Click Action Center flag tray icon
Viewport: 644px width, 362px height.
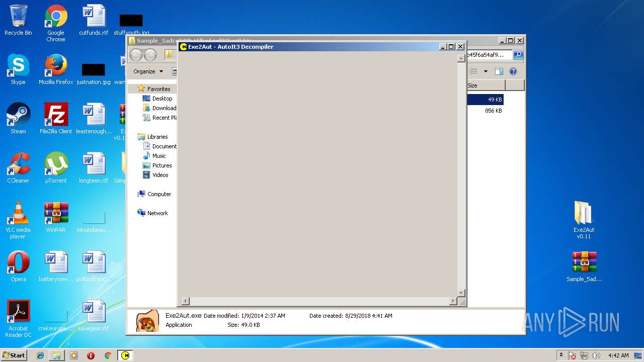[x=573, y=355]
